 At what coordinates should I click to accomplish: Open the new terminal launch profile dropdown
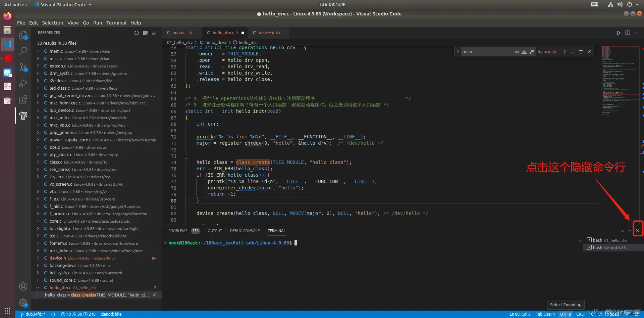[x=623, y=231]
